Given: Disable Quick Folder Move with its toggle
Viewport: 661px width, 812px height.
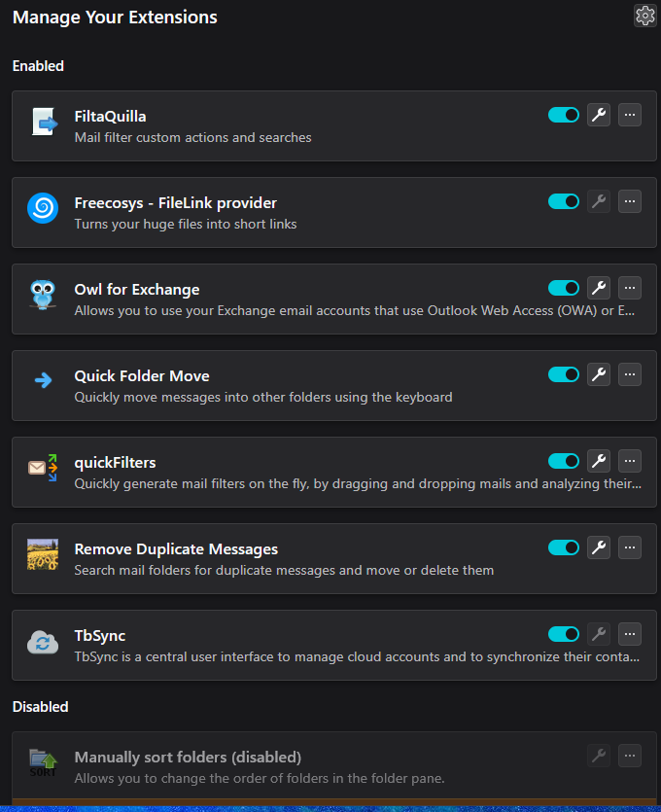Looking at the screenshot, I should (x=564, y=375).
